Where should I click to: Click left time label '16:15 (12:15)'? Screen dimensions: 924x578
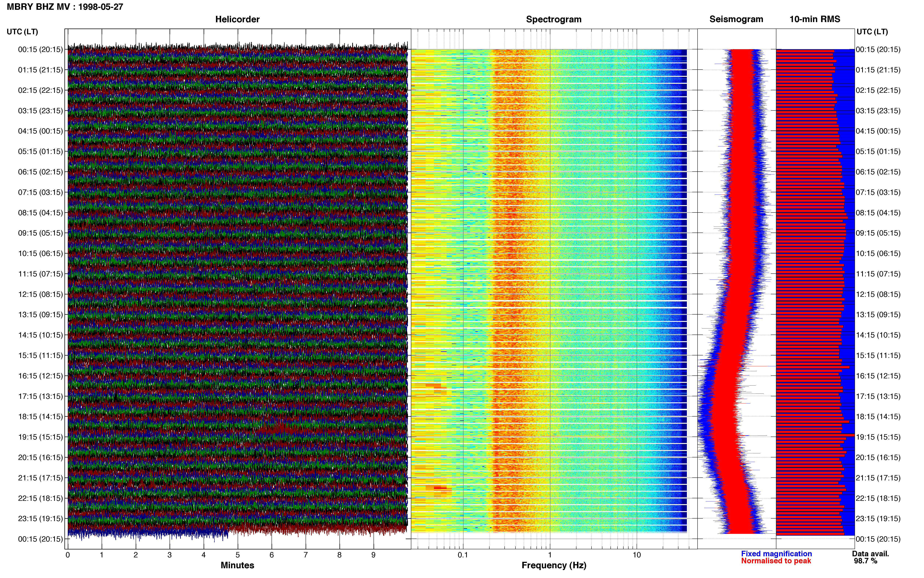41,376
